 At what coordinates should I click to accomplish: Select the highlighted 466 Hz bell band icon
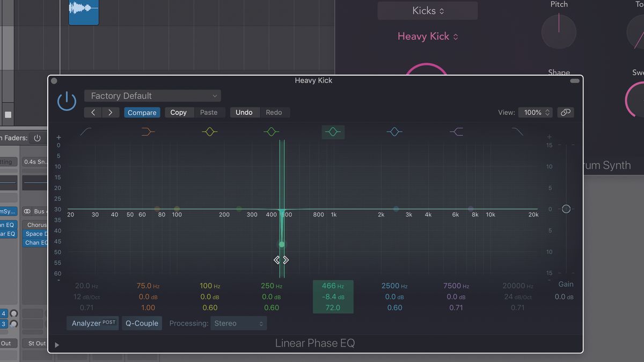tap(333, 131)
